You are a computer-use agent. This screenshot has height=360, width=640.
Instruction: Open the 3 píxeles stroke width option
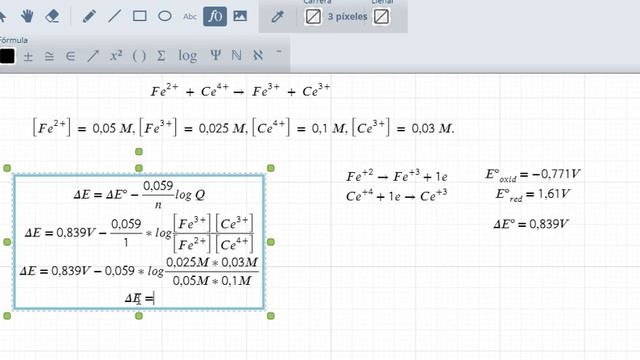347,17
